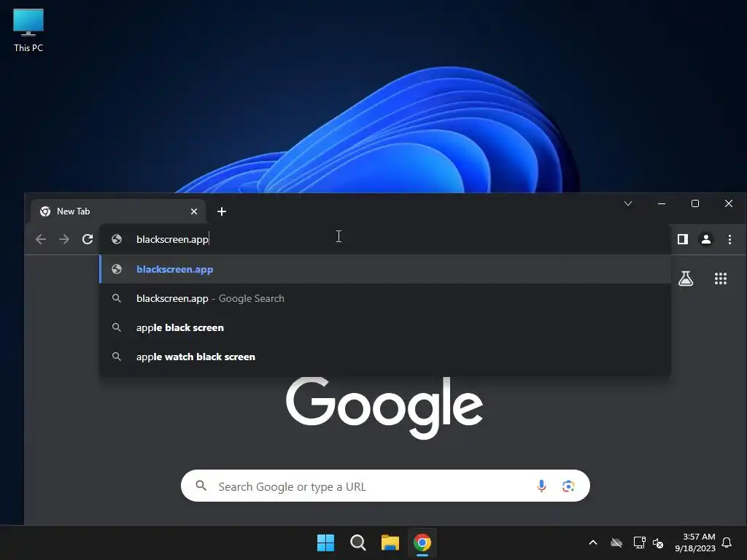
Task: Open a new tab with plus button
Action: tap(222, 211)
